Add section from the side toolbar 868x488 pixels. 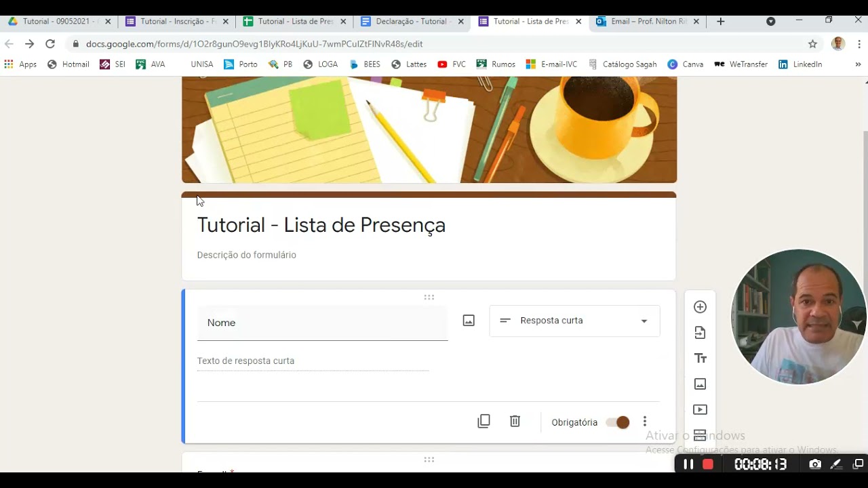700,435
